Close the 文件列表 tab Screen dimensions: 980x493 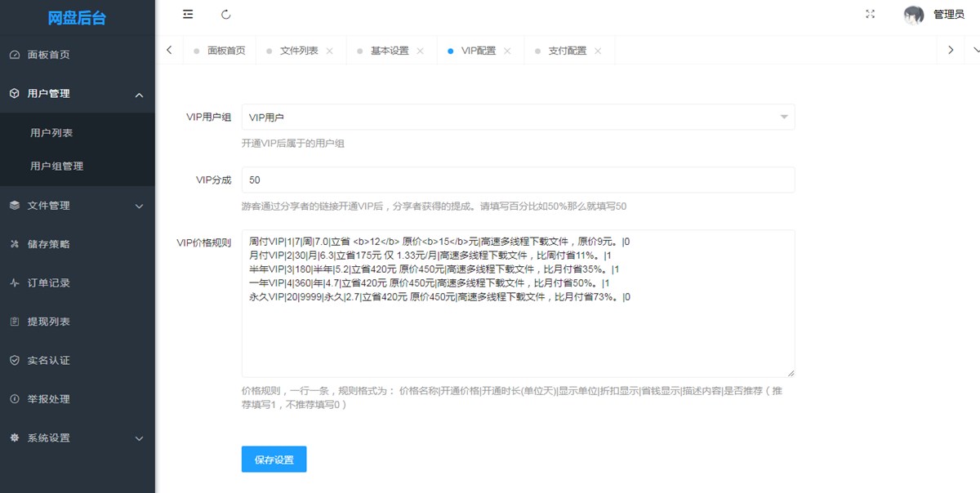[x=330, y=51]
